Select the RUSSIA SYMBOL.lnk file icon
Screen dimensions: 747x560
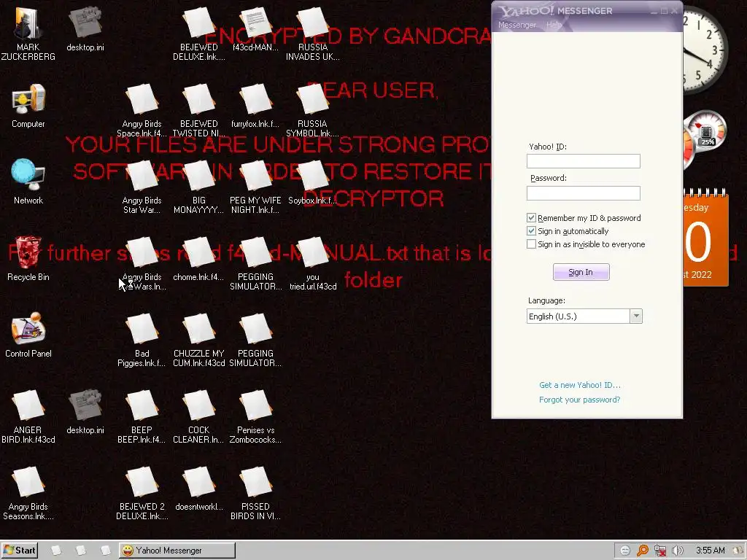click(x=312, y=111)
